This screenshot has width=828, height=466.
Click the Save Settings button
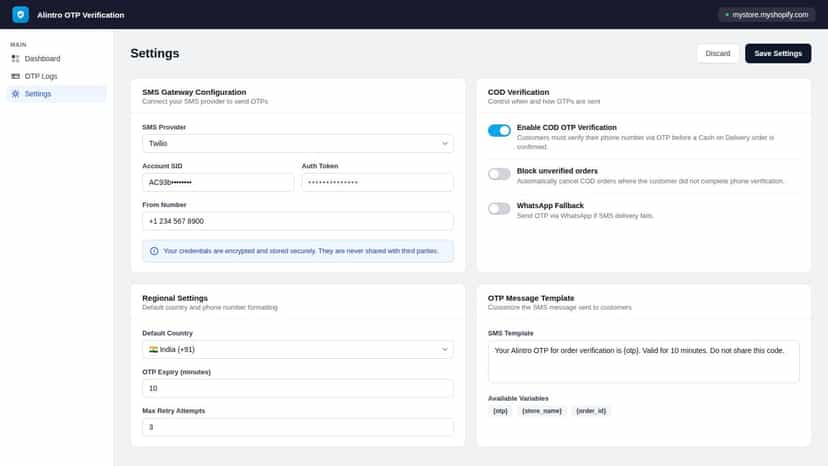coord(778,53)
